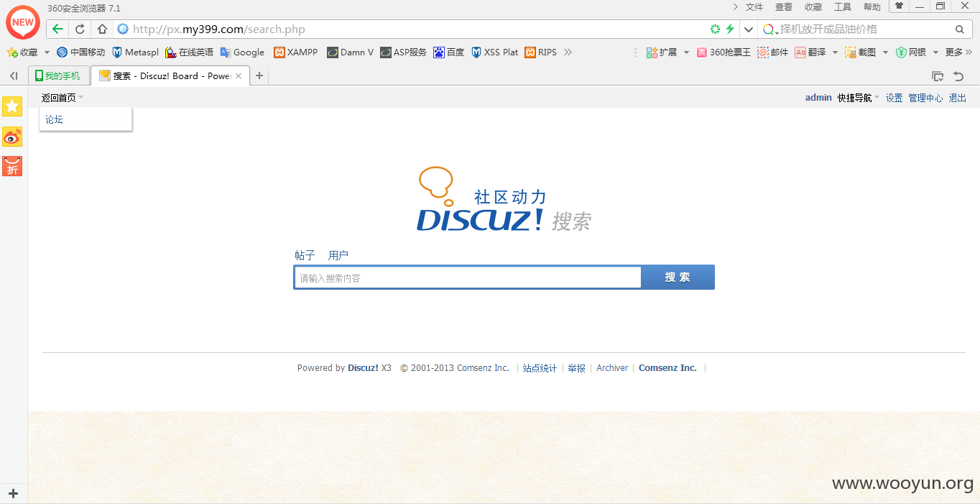
Task: Click the admin username link
Action: [818, 98]
